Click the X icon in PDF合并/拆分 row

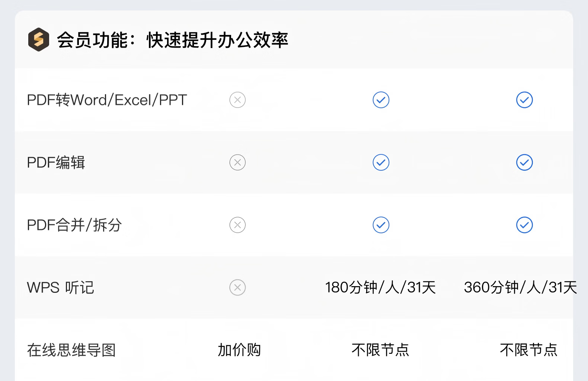237,225
